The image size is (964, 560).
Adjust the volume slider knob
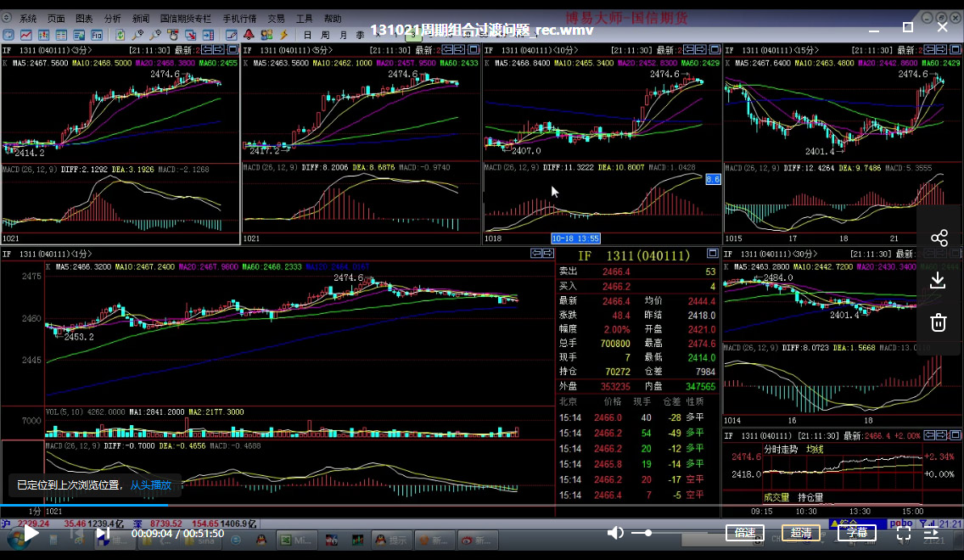(x=648, y=533)
